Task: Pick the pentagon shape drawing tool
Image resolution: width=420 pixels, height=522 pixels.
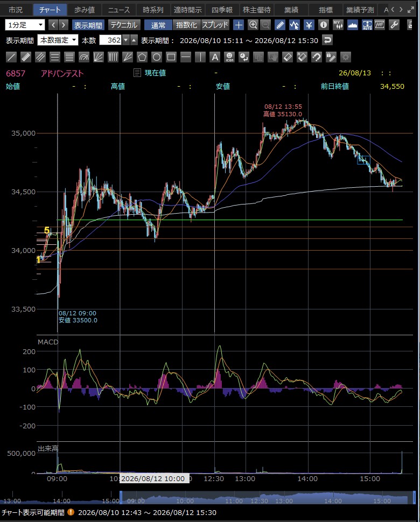Action: coord(142,57)
